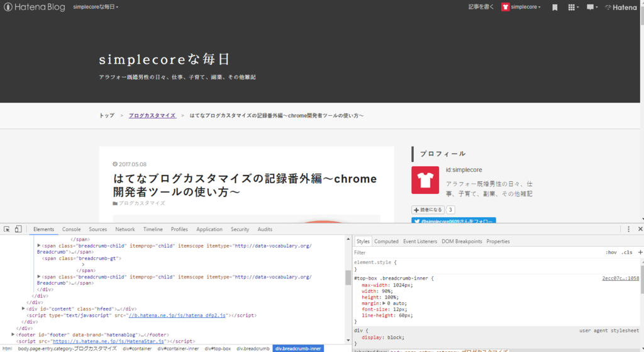This screenshot has height=352, width=644.
Task: Switch to the Elements tab
Action: click(x=43, y=229)
